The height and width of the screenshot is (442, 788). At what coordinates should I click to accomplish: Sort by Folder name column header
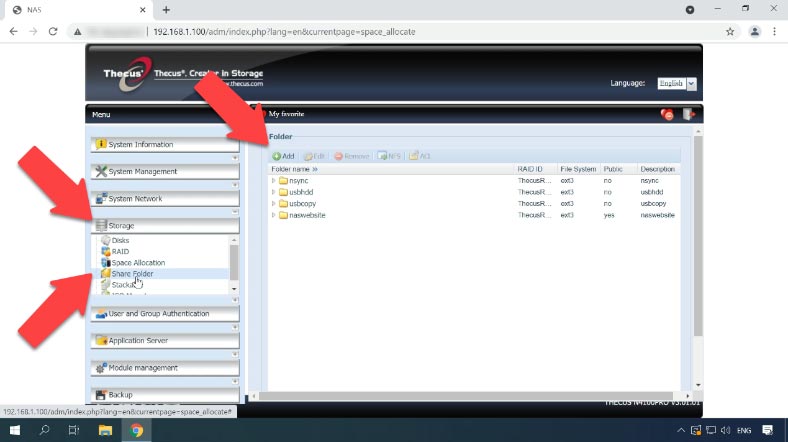[x=392, y=169]
